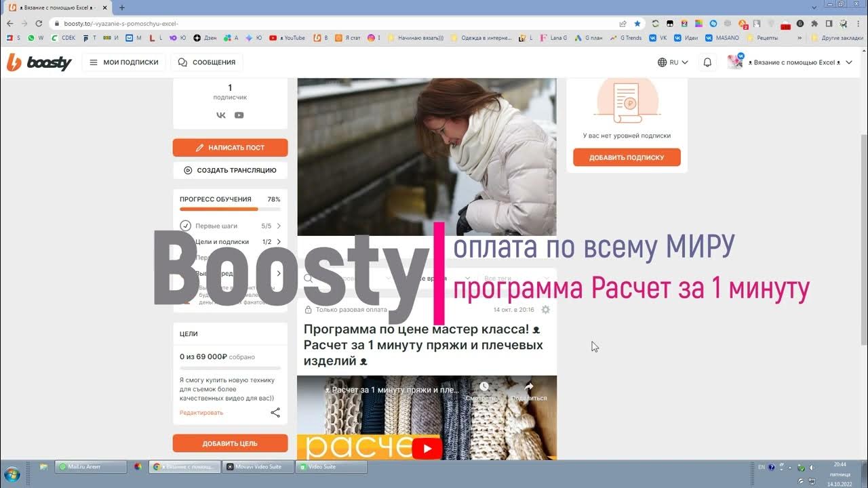This screenshot has height=488, width=868.
Task: Open the G Trends bookmark
Action: pyautogui.click(x=626, y=38)
